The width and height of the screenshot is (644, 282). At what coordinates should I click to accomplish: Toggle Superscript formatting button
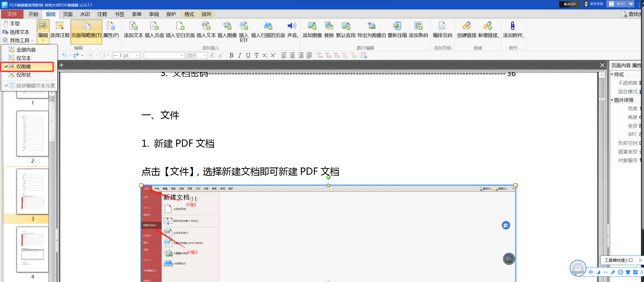coord(274,56)
